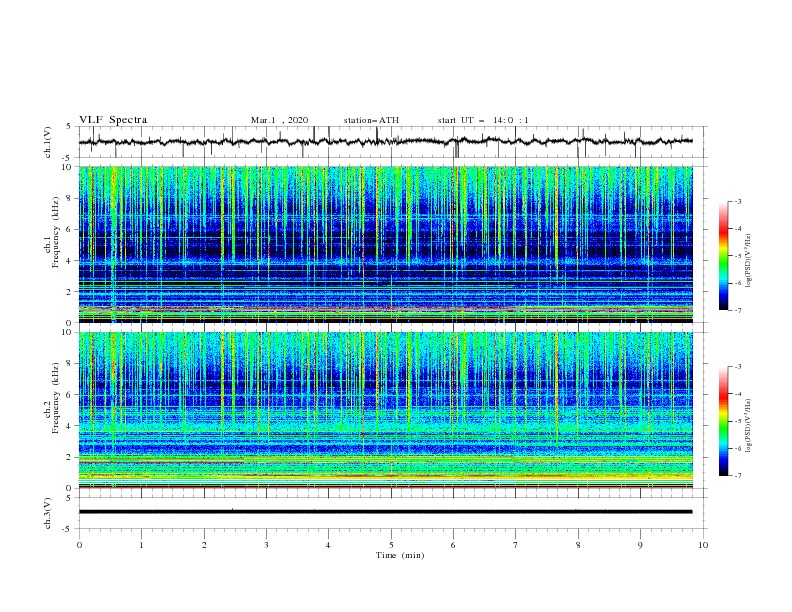Click the "VLF Spectra" title text
The height and width of the screenshot is (612, 792).
click(113, 120)
